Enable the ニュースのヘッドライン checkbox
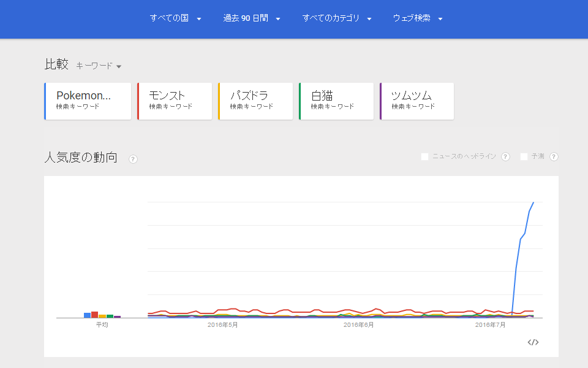 (x=425, y=157)
